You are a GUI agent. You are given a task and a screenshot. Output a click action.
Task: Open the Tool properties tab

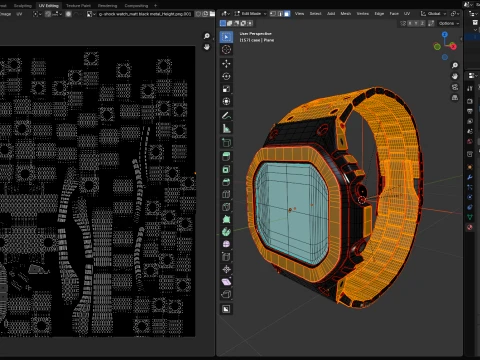[x=470, y=88]
